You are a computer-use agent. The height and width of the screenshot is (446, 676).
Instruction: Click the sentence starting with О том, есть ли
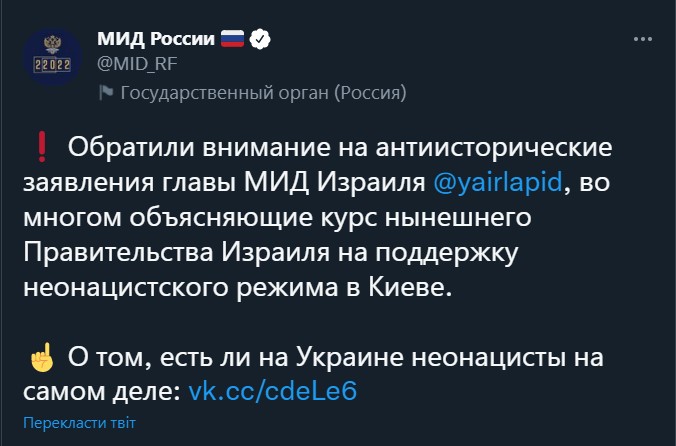tap(313, 374)
